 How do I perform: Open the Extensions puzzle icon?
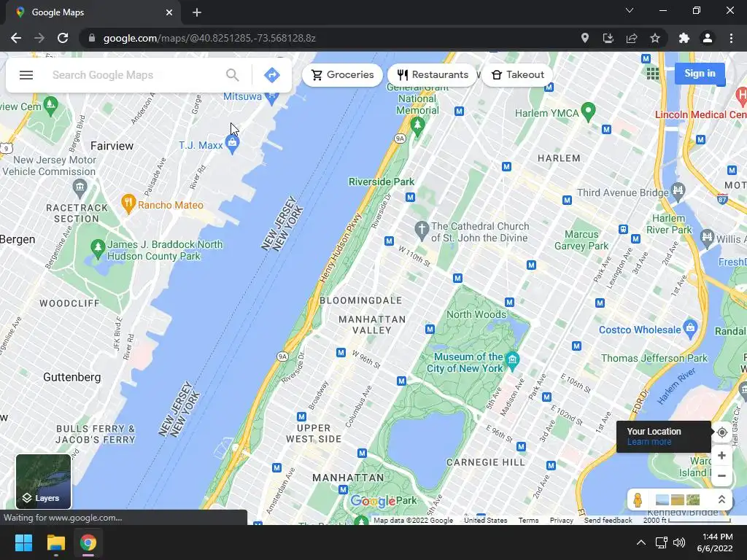[x=684, y=38]
